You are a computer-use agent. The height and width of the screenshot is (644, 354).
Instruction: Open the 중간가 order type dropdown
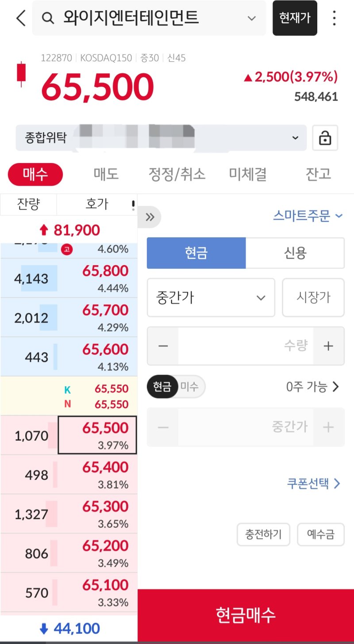tap(211, 297)
